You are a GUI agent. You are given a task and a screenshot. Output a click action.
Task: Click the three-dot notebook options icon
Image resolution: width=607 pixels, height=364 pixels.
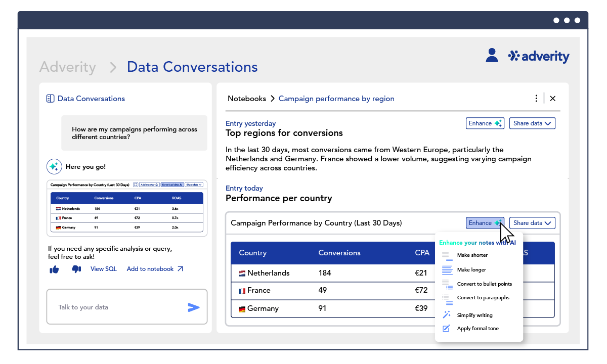[x=536, y=99]
